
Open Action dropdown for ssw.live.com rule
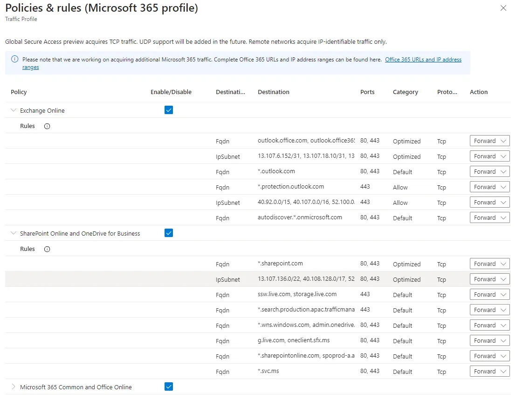click(x=490, y=294)
